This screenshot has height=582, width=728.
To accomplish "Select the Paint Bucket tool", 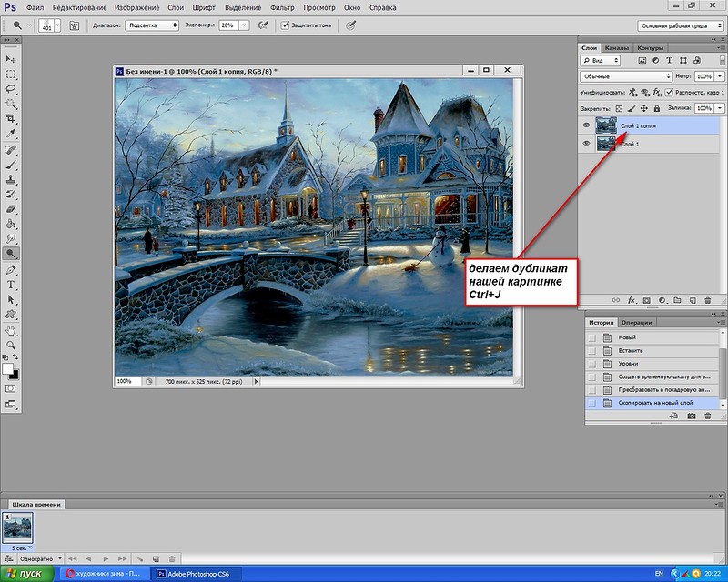I will 10,225.
